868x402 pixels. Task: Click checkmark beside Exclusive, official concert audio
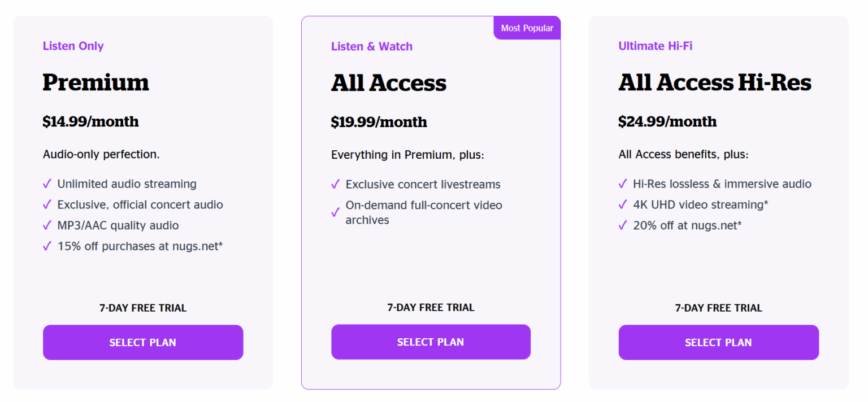pyautogui.click(x=47, y=205)
